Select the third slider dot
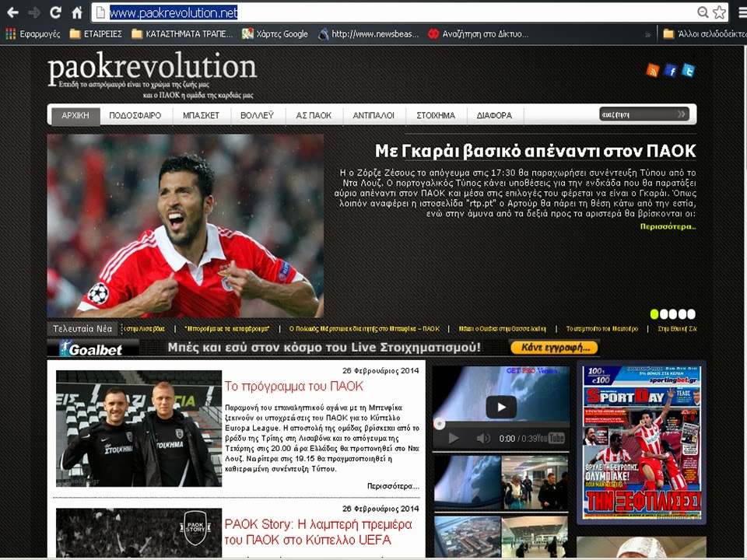Image resolution: width=747 pixels, height=560 pixels. tap(672, 313)
